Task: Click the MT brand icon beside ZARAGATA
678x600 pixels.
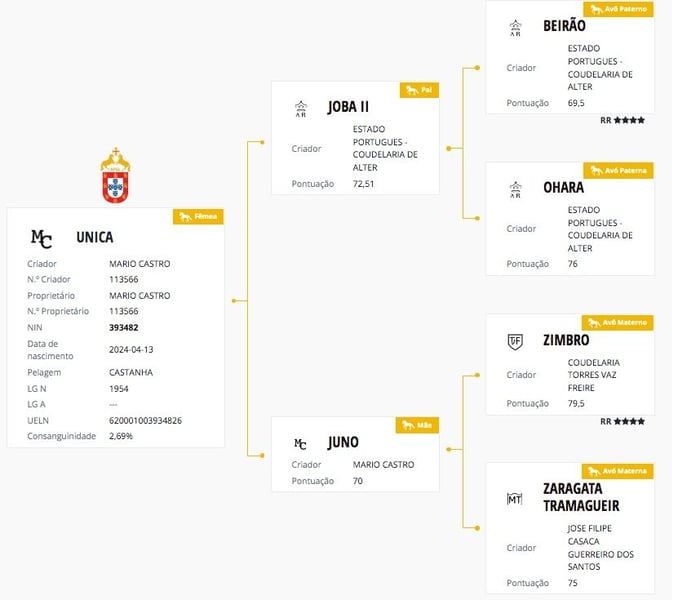Action: point(515,498)
